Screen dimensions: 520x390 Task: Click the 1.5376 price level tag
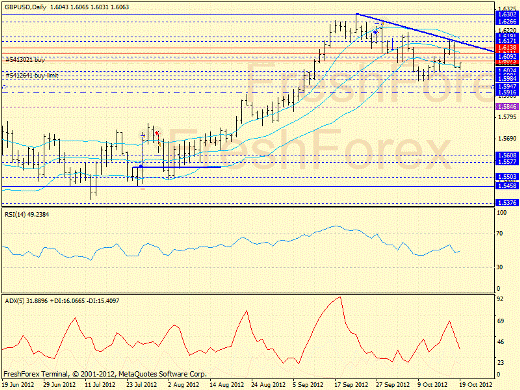[507, 203]
